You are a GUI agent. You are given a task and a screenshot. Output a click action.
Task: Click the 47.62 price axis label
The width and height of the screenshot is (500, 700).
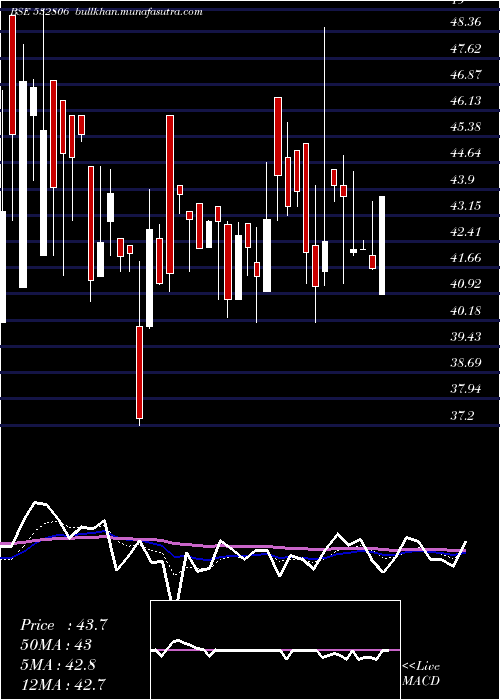[466, 48]
